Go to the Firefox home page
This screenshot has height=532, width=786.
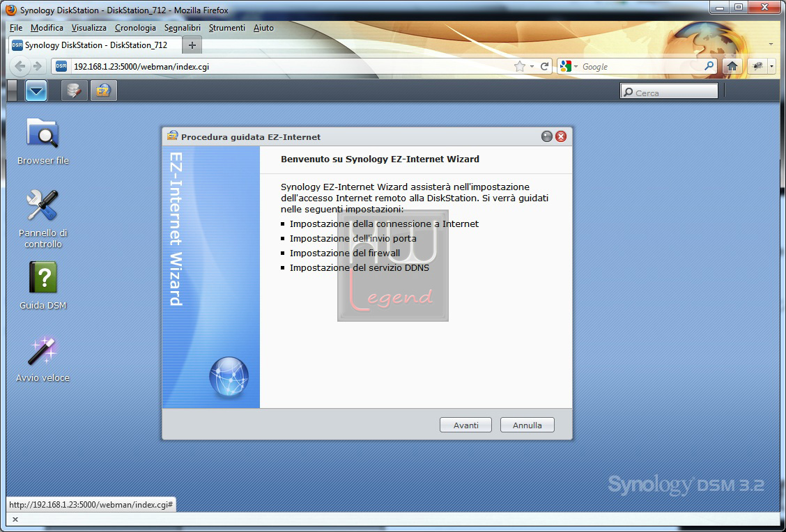coord(732,66)
